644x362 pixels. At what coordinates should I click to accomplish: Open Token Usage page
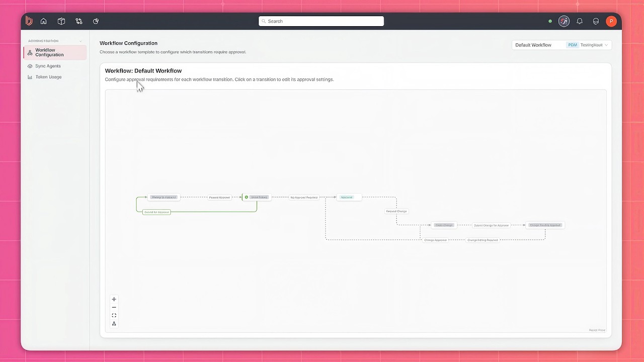click(48, 77)
